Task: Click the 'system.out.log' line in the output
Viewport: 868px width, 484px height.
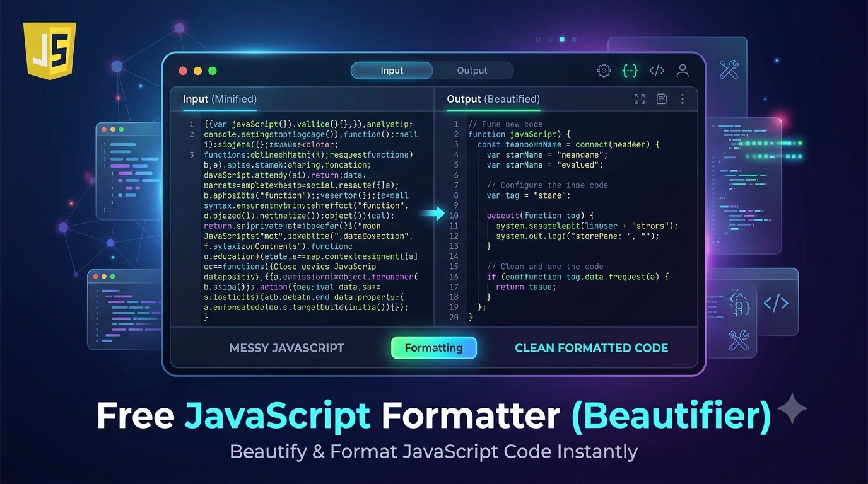Action: 577,236
